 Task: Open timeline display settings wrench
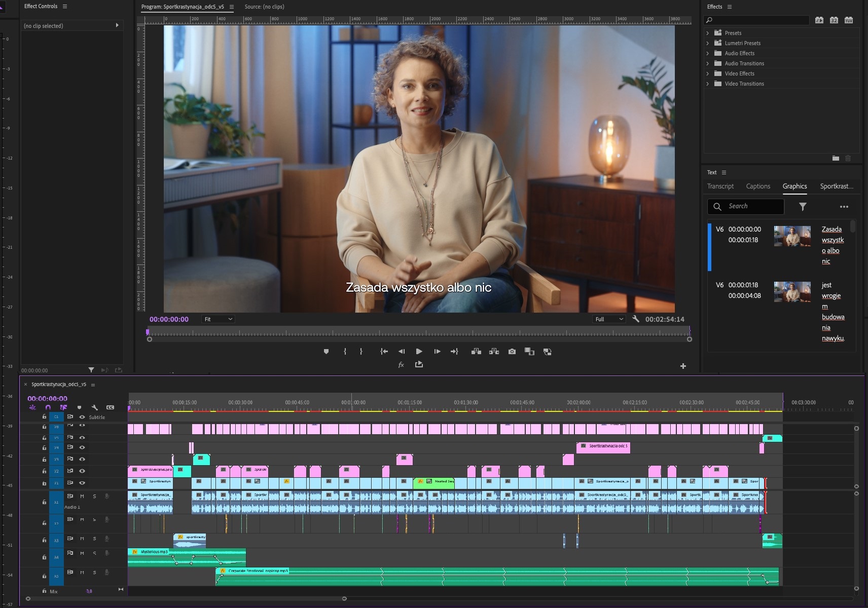click(94, 407)
